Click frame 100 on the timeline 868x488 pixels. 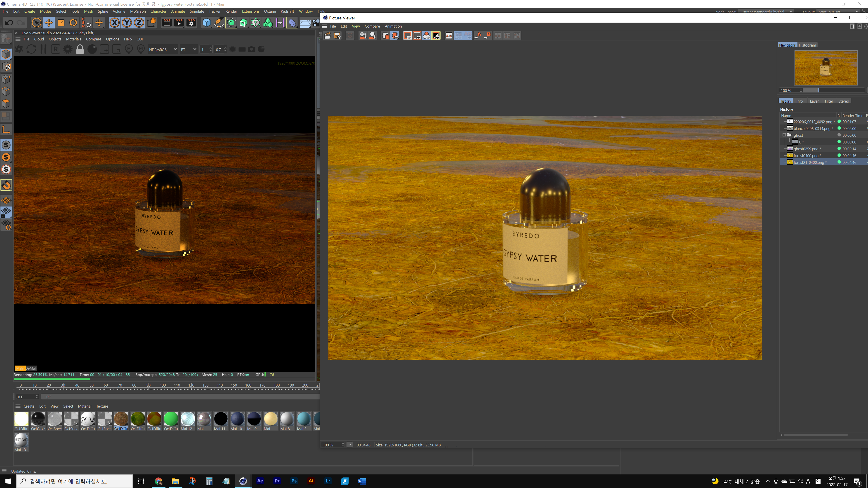point(163,385)
